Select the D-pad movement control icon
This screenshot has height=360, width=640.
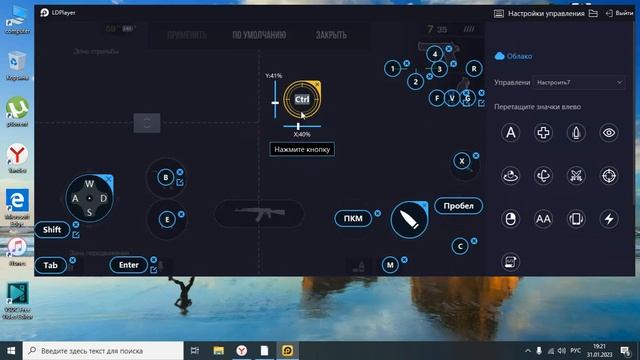[x=543, y=133]
